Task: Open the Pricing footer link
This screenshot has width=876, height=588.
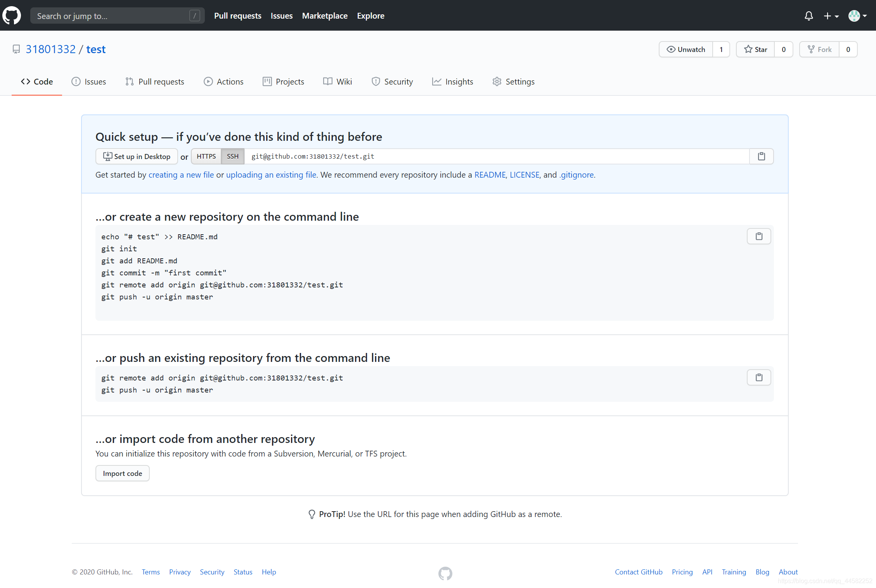Action: (x=682, y=572)
